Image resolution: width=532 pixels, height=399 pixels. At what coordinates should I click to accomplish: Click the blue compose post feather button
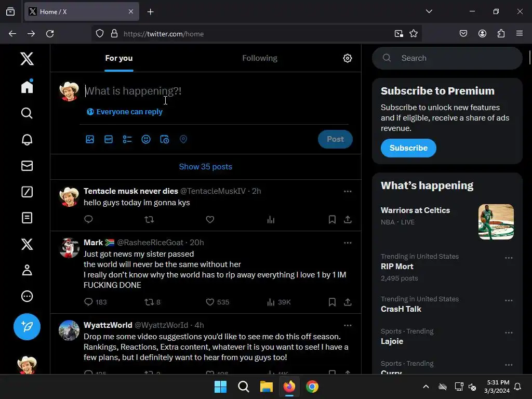tap(27, 327)
